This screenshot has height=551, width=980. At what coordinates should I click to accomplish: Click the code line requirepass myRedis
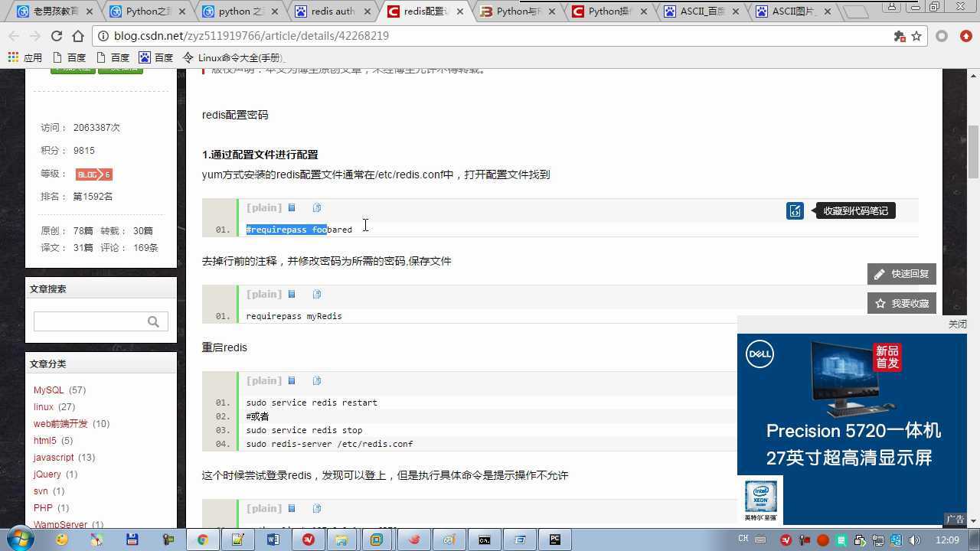(x=294, y=316)
